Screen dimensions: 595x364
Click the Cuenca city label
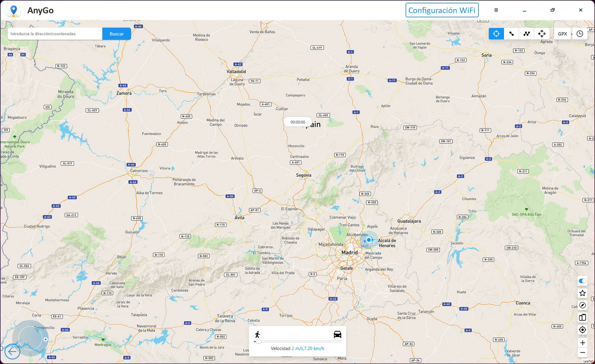pos(523,303)
